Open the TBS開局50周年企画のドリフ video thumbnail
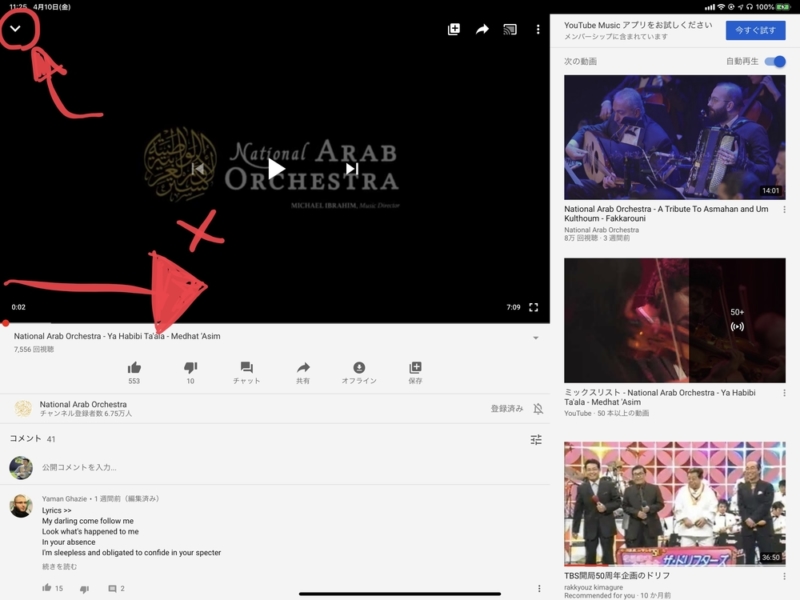The image size is (800, 600). pos(674,504)
